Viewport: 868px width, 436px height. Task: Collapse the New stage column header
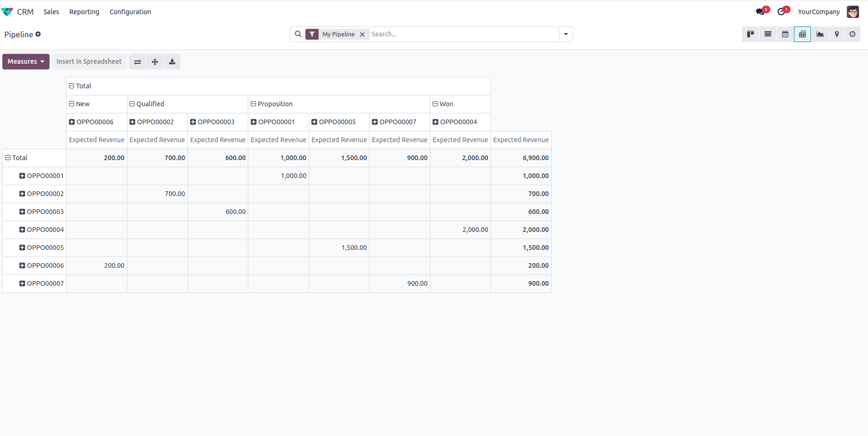click(x=97, y=104)
